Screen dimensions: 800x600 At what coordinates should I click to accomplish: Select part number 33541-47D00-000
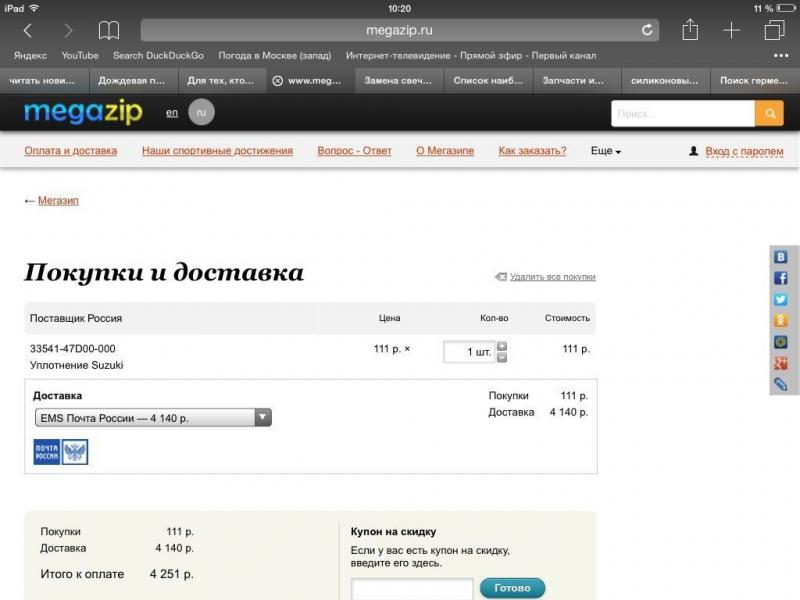[72, 348]
